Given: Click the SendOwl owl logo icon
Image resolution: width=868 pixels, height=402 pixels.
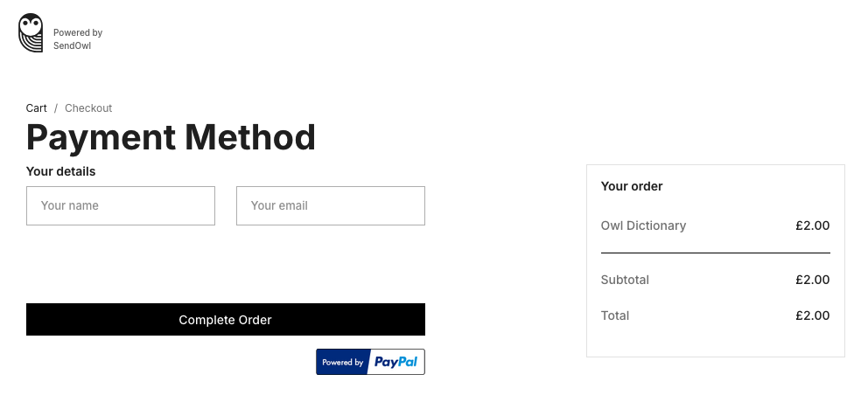Looking at the screenshot, I should 31,33.
